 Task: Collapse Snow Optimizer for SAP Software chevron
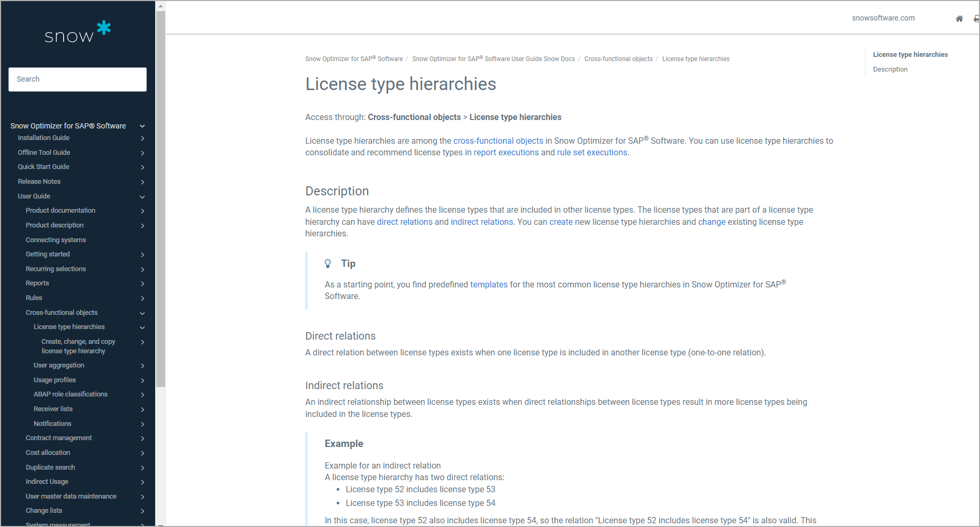142,126
